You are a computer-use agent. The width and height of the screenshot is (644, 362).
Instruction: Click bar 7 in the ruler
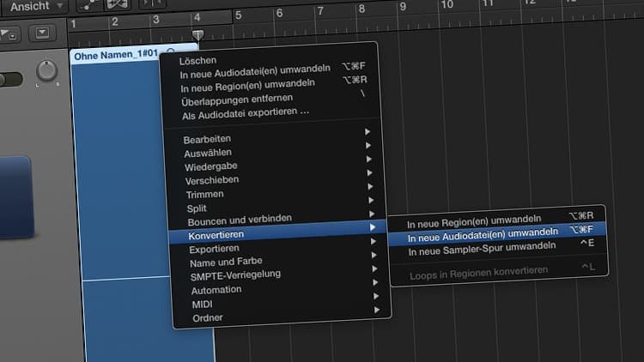tap(320, 11)
